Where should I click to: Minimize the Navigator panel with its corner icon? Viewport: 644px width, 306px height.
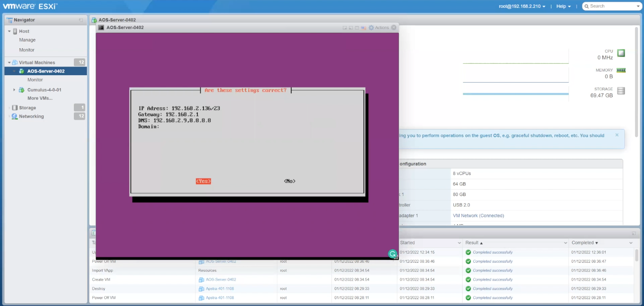click(81, 20)
